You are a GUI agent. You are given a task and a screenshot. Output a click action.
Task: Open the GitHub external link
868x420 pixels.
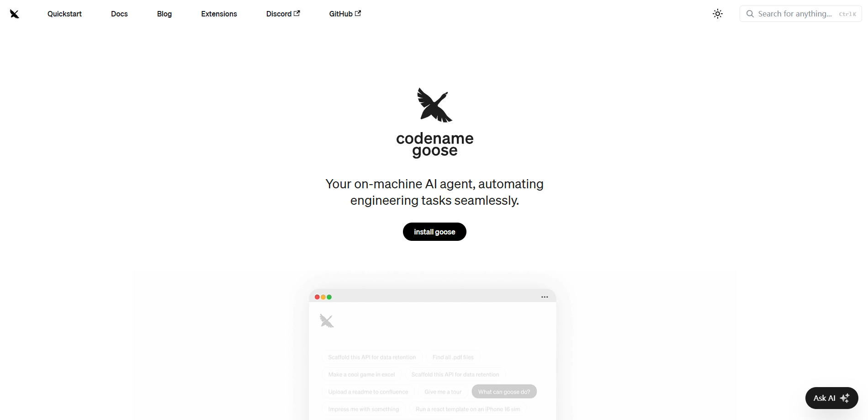345,14
